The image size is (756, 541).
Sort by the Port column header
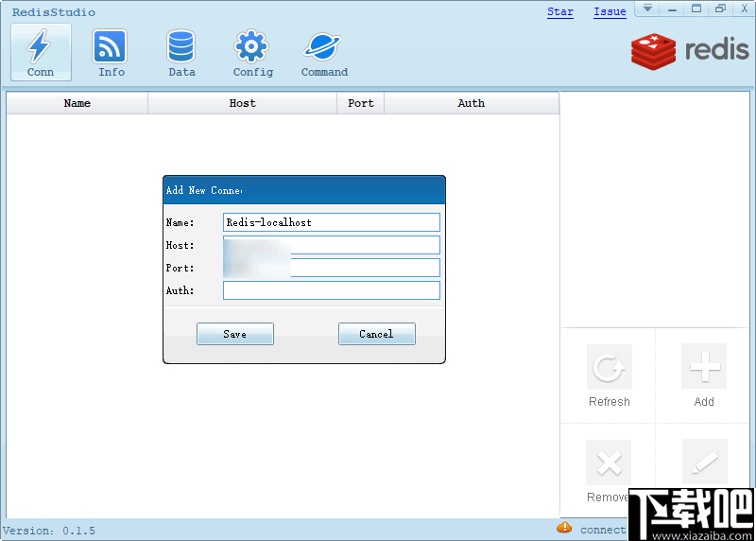(x=360, y=103)
